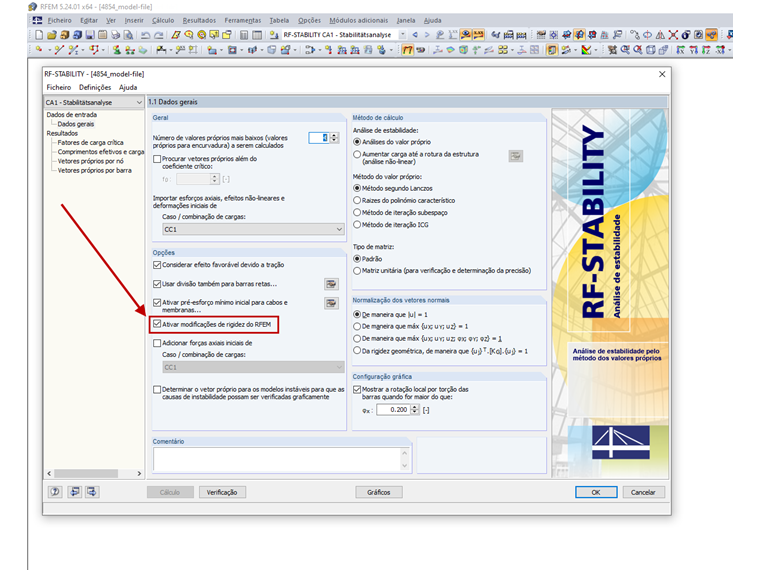This screenshot has height=570, width=760.
Task: Open the Definições menu in dialog
Action: pyautogui.click(x=95, y=87)
